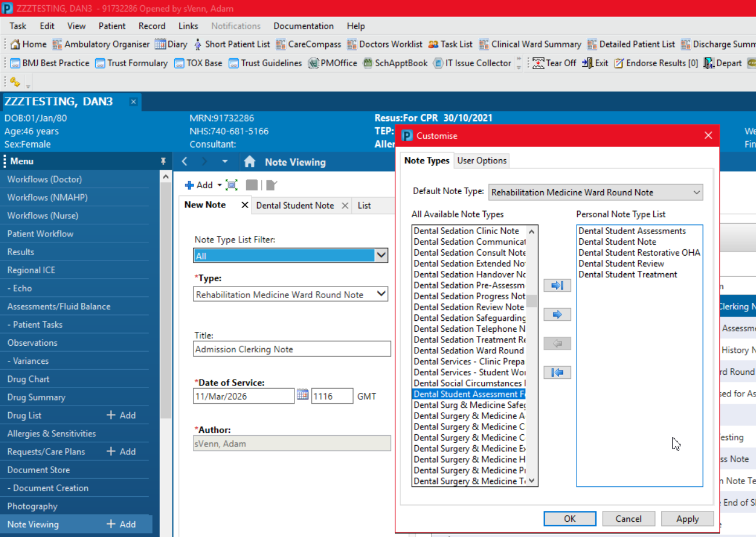The image size is (756, 537).
Task: Expand the Default Note Type dropdown
Action: pos(697,192)
